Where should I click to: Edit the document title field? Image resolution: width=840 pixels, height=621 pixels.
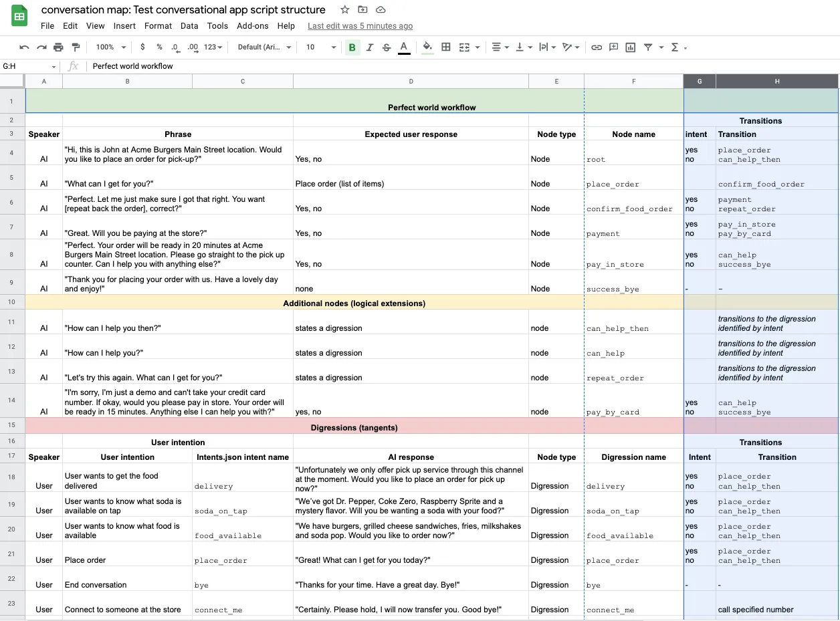pyautogui.click(x=183, y=10)
